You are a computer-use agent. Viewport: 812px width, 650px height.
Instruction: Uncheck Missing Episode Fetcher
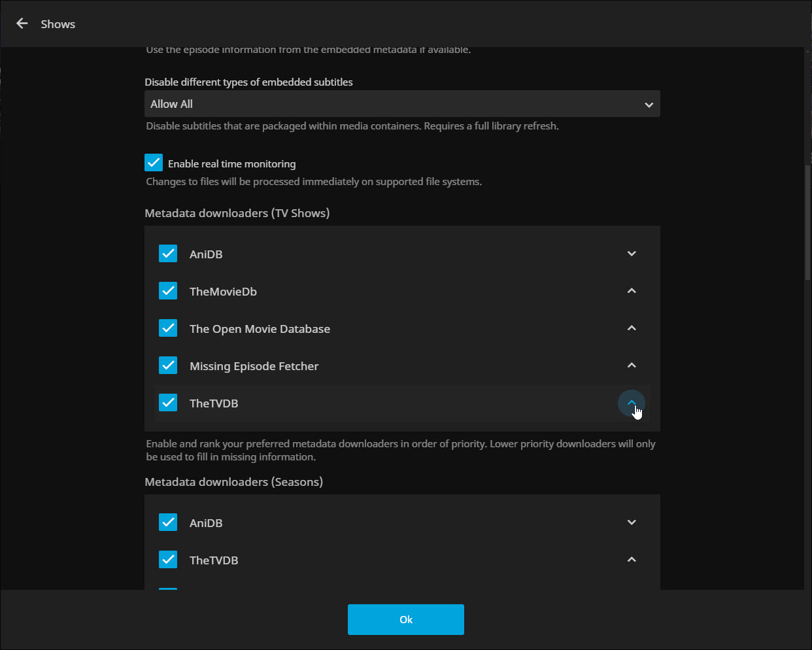[168, 366]
